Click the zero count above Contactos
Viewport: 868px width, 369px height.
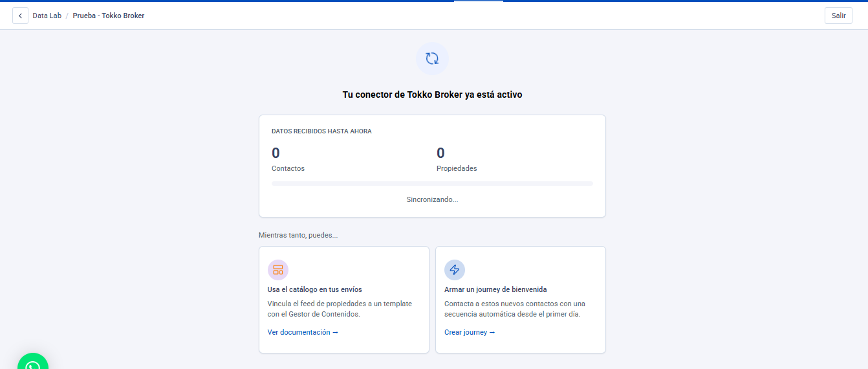276,153
